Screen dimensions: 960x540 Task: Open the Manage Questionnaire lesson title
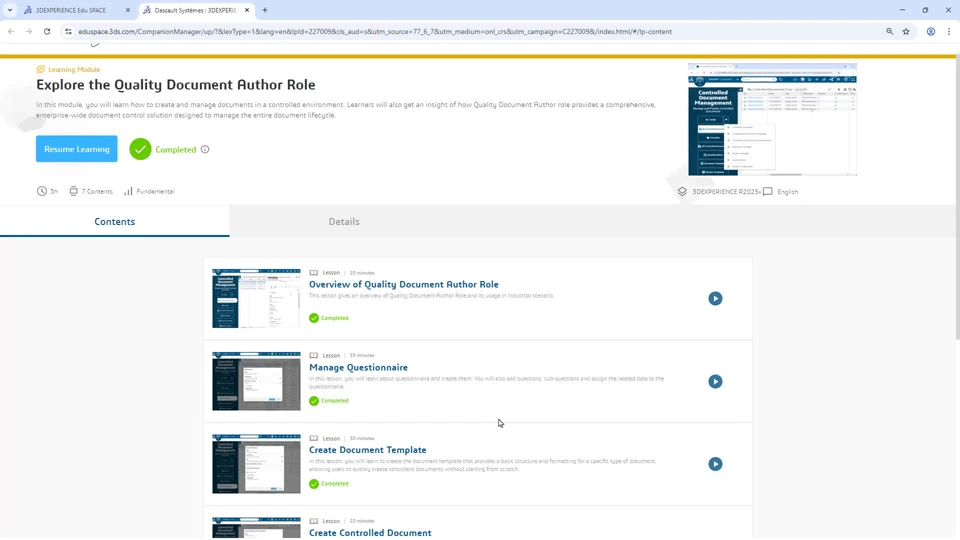tap(358, 367)
